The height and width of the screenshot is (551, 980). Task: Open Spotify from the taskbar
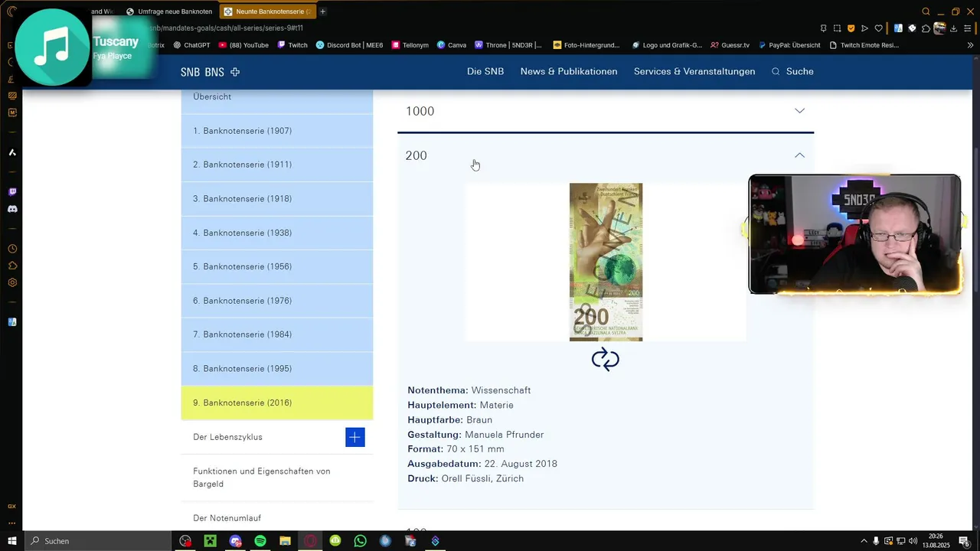(260, 541)
